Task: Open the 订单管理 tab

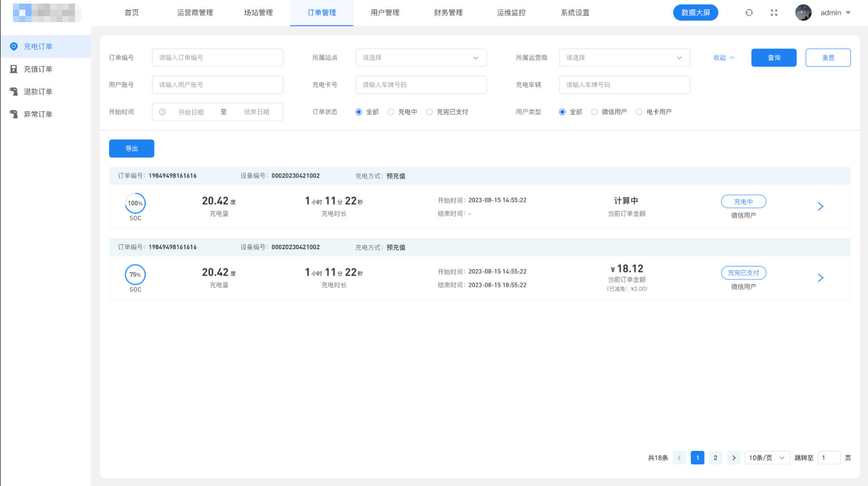Action: tap(322, 12)
